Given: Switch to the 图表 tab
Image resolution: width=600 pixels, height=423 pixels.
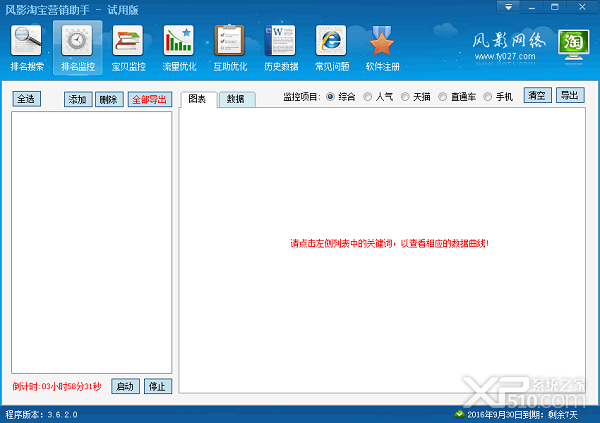Looking at the screenshot, I should (198, 99).
